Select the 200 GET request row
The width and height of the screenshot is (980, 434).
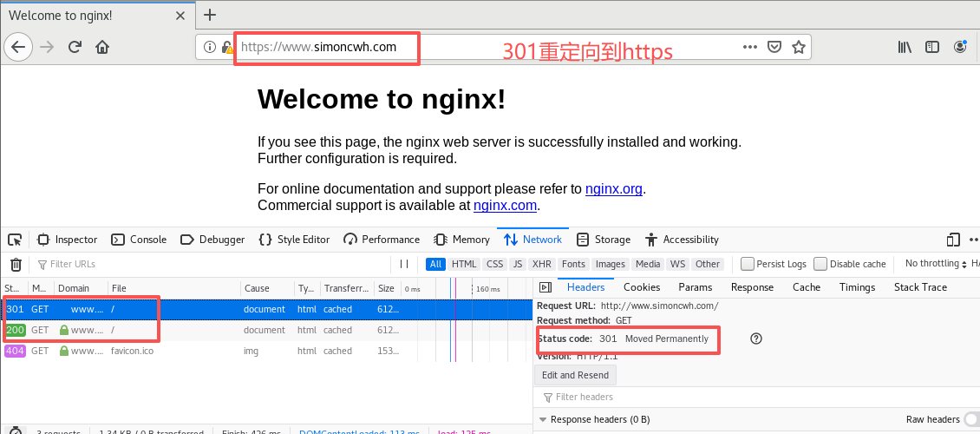[265, 330]
